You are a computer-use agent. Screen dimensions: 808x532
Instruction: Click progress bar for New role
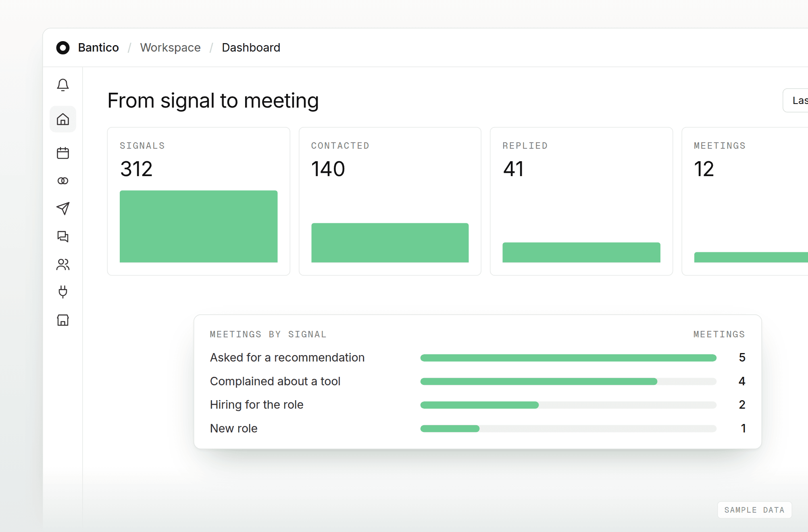click(x=568, y=428)
